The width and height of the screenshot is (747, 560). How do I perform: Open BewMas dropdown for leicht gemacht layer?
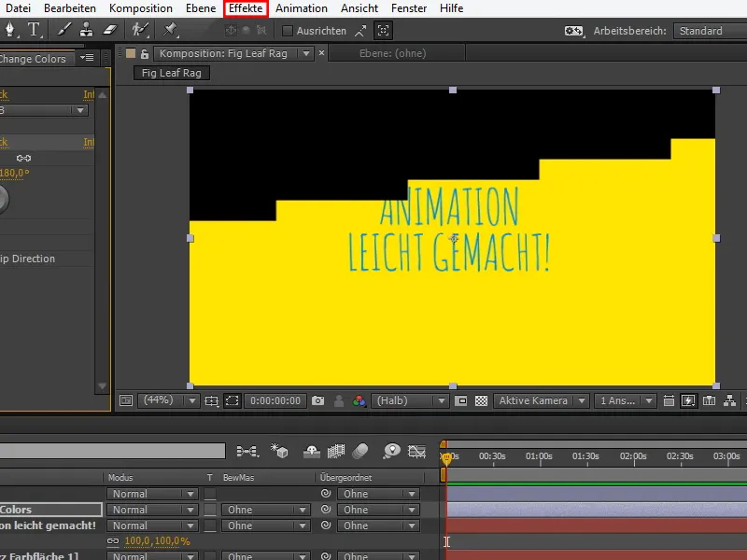click(x=266, y=525)
